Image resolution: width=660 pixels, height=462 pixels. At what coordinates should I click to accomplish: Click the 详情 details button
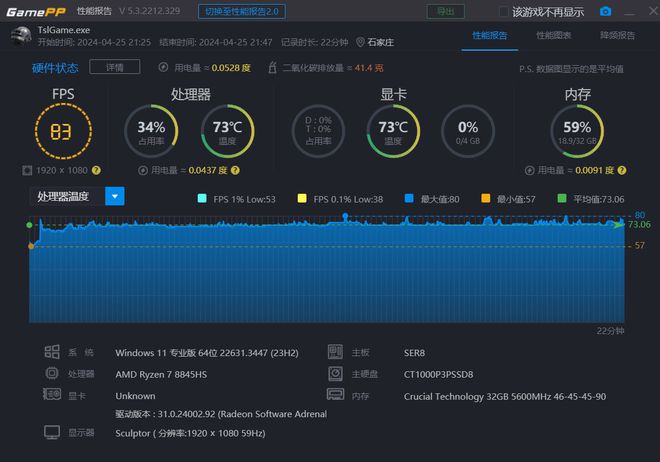coord(114,67)
